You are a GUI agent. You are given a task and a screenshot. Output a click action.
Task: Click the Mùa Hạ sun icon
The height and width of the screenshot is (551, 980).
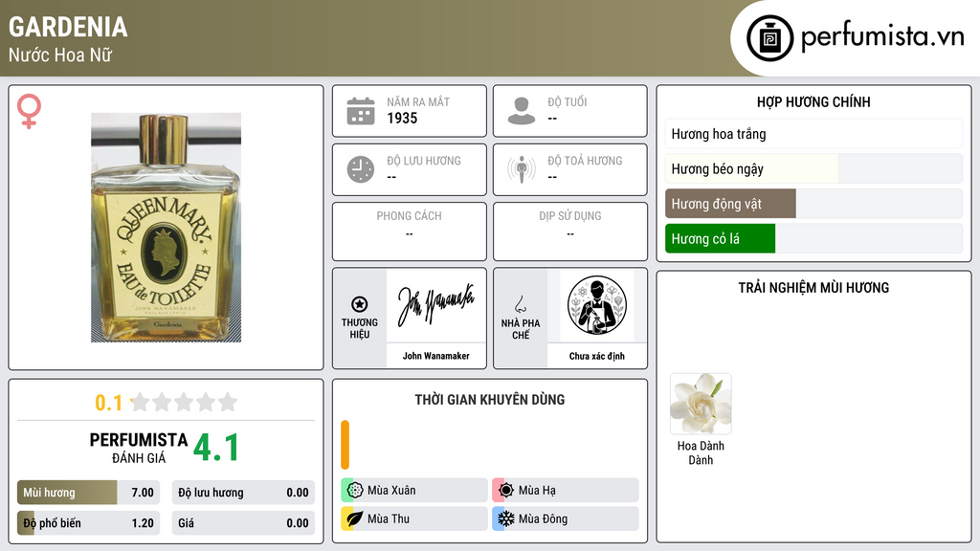(x=506, y=491)
